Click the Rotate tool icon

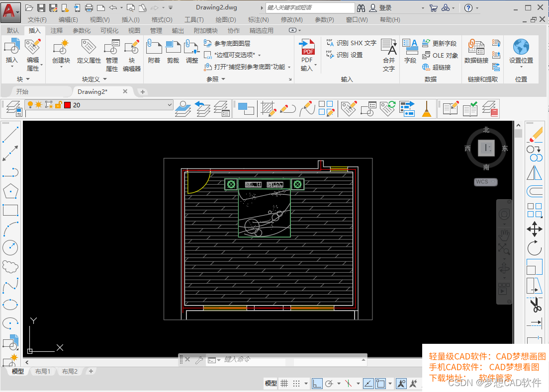tap(535, 248)
